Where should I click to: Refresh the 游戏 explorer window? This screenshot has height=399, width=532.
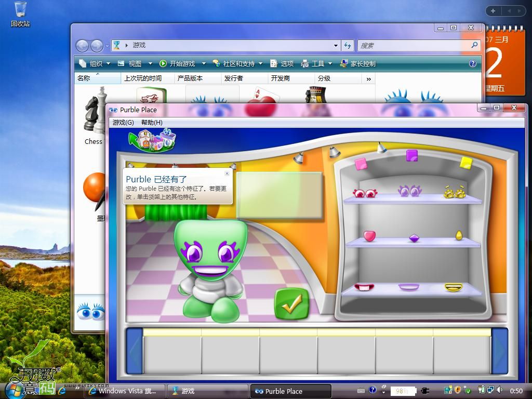(348, 46)
